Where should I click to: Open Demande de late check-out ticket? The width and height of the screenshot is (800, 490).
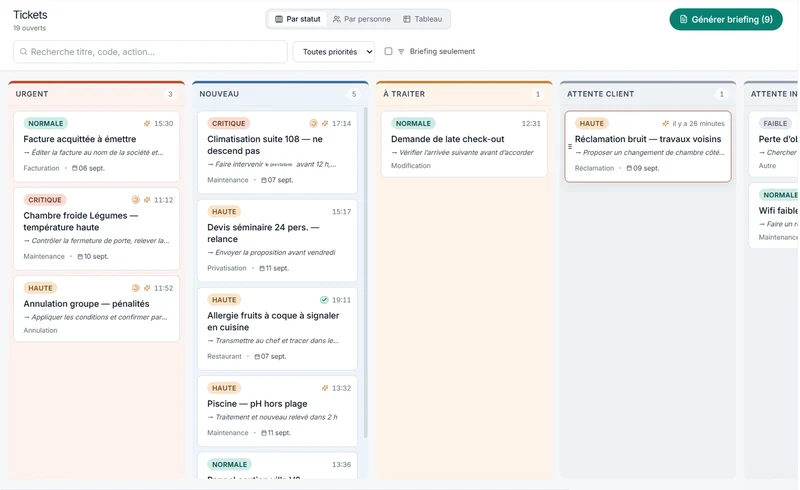464,144
